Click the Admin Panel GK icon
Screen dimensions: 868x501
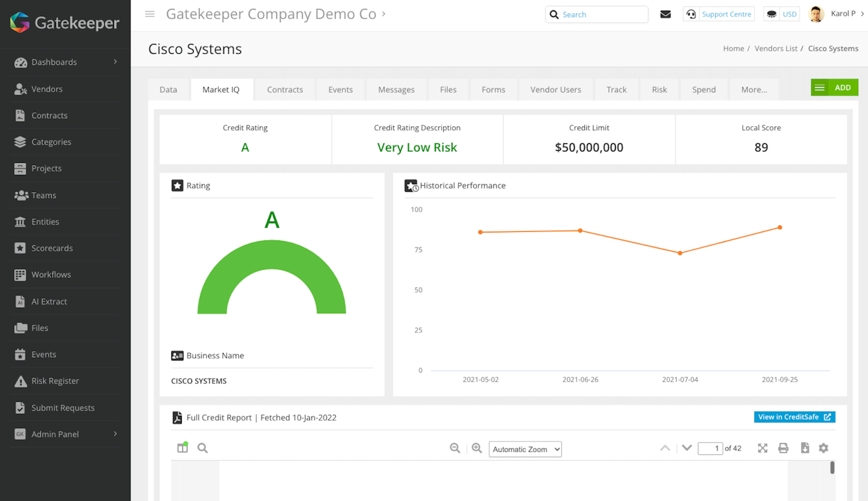[x=20, y=434]
